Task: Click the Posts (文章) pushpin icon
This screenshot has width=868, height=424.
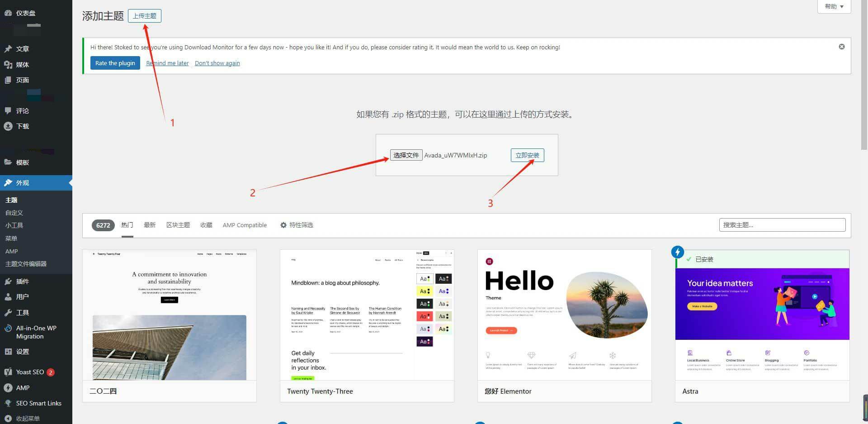Action: point(8,49)
